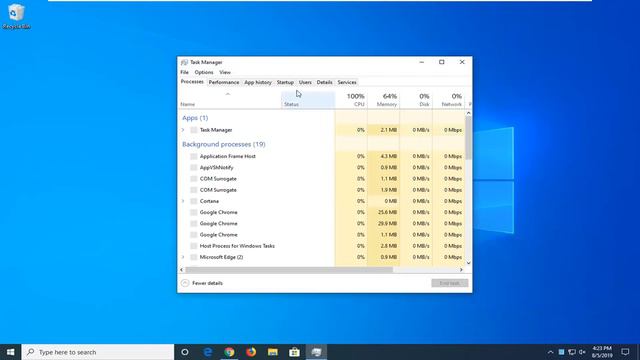Click the horizontal scrollbar thumb
The width and height of the screenshot is (640, 360).
(x=289, y=270)
